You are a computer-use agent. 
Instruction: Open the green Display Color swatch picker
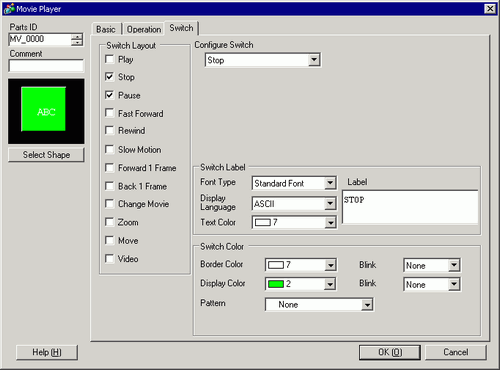[301, 284]
